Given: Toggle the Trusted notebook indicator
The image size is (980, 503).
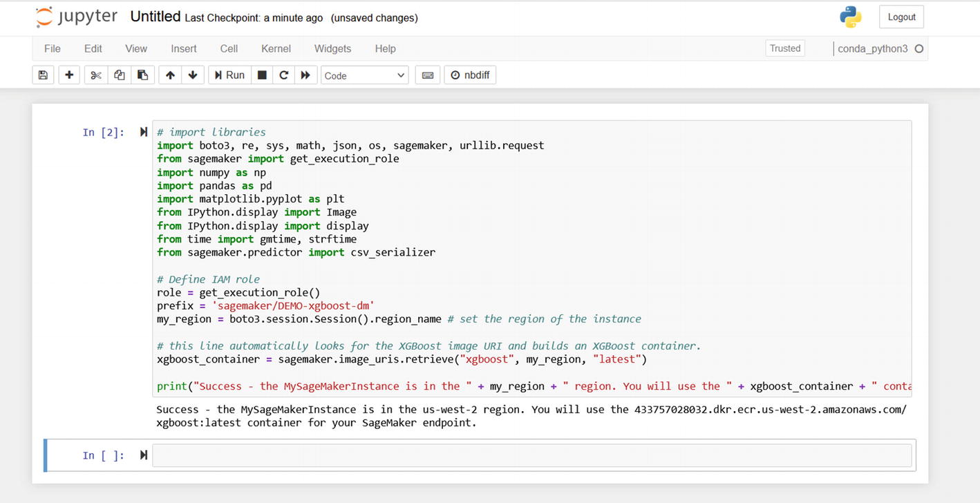Looking at the screenshot, I should 785,48.
